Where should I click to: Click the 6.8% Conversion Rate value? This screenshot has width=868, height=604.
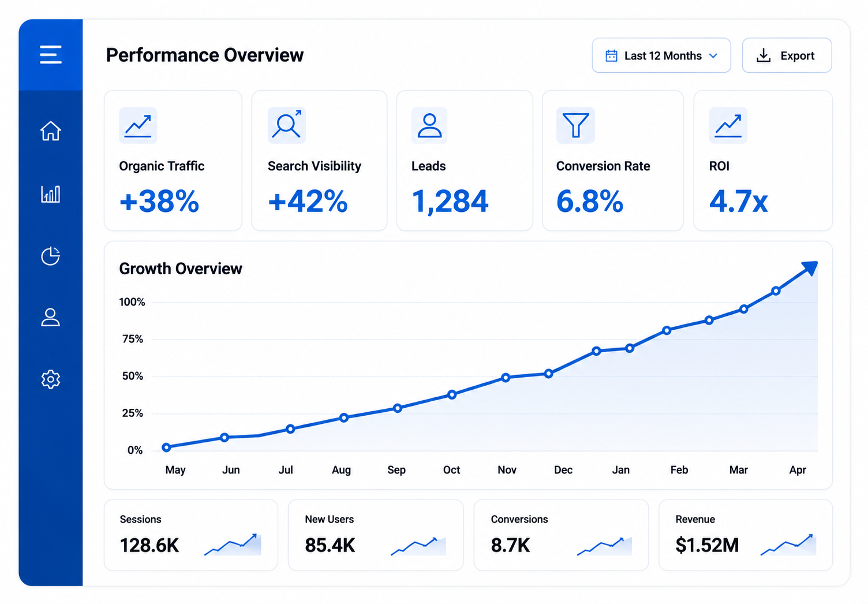coord(590,202)
